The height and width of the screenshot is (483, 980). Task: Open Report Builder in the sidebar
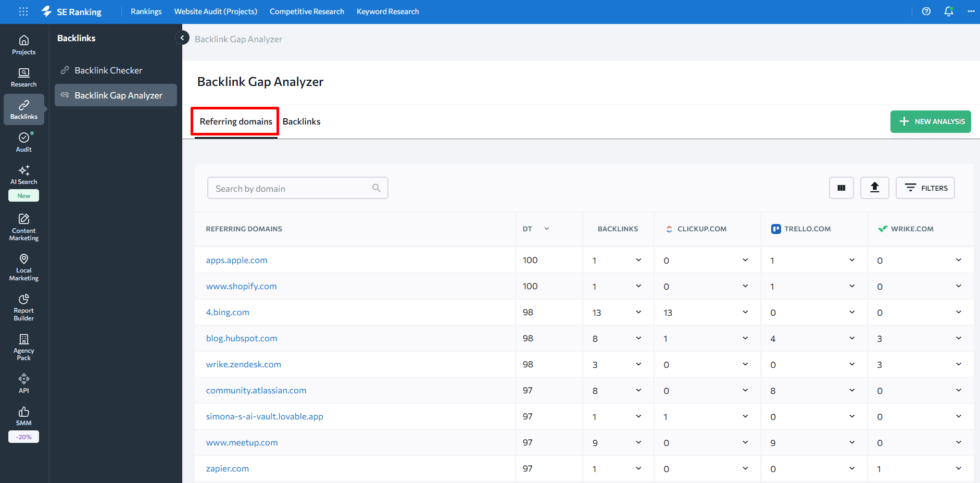pos(24,308)
